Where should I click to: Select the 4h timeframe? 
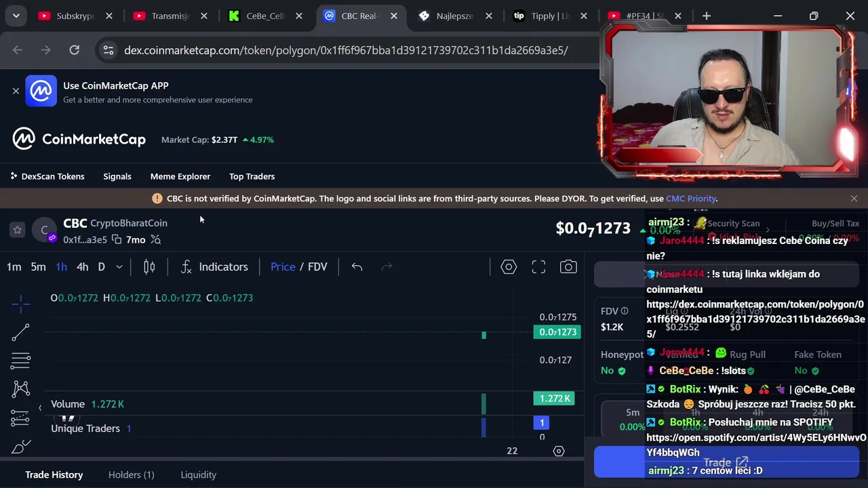(x=82, y=267)
